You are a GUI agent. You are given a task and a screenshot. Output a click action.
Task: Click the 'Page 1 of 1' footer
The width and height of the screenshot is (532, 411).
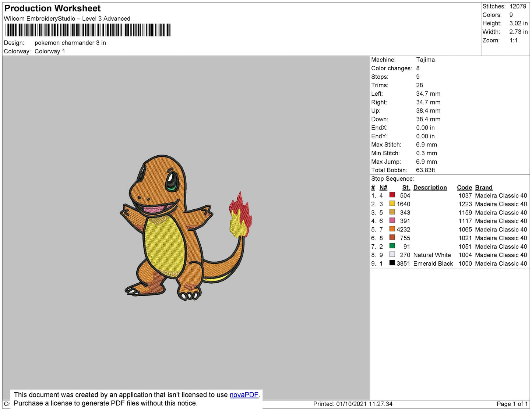coord(512,404)
